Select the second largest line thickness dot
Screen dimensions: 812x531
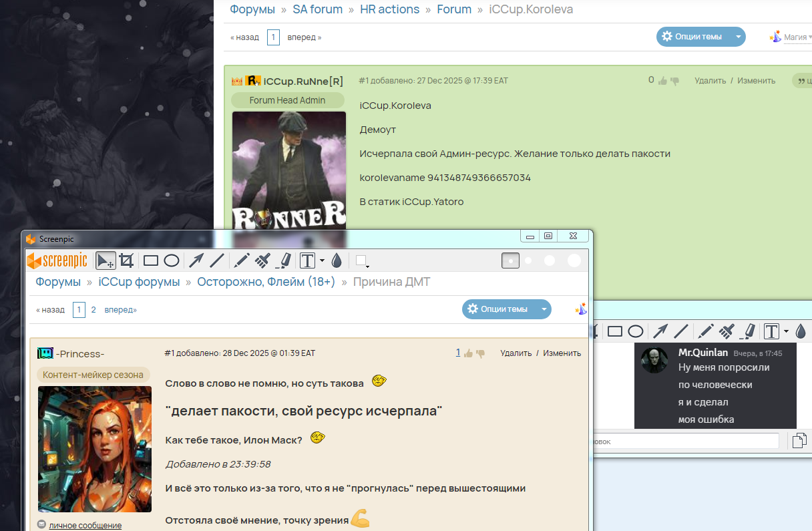tap(550, 260)
